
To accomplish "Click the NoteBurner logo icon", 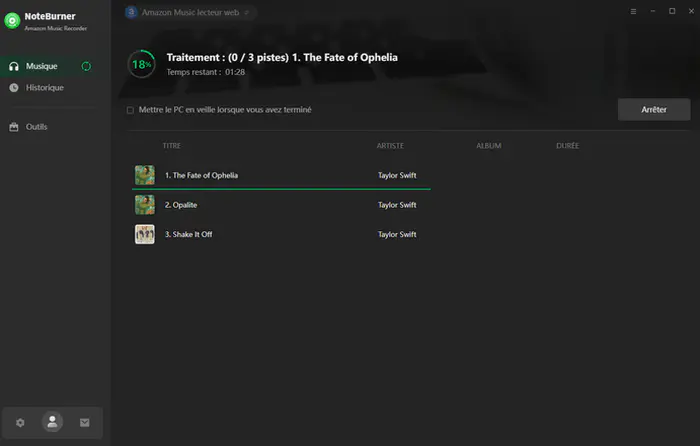I will pyautogui.click(x=12, y=21).
